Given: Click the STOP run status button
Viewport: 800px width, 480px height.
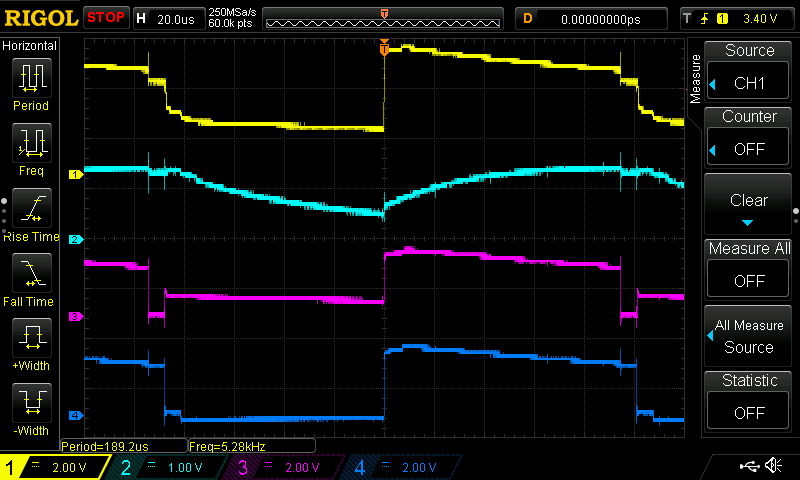Looking at the screenshot, I should coord(106,18).
